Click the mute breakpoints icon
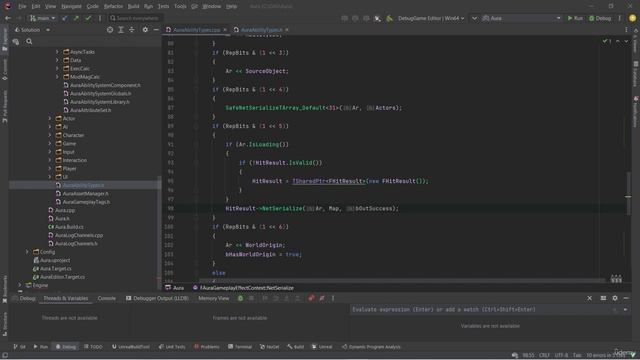 pos(322,298)
